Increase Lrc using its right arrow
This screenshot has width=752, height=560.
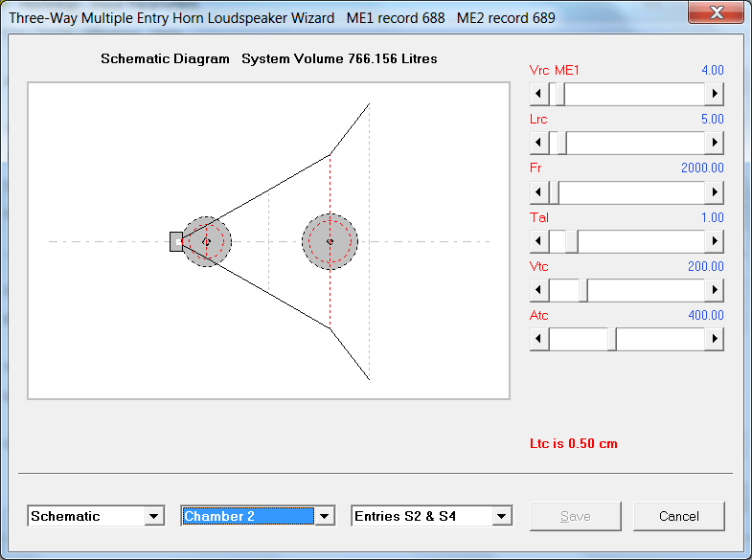tap(714, 143)
